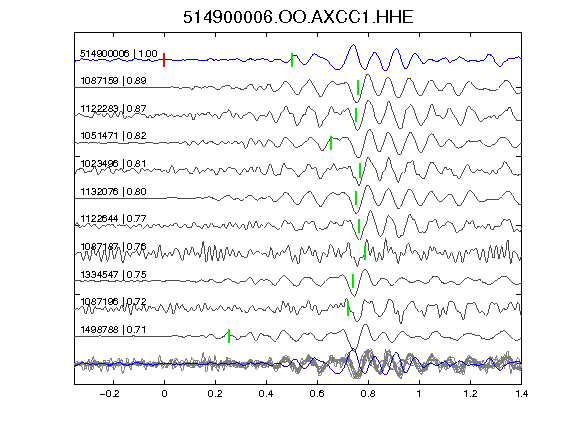Select the label 514900006 | 1.00

[x=119, y=54]
